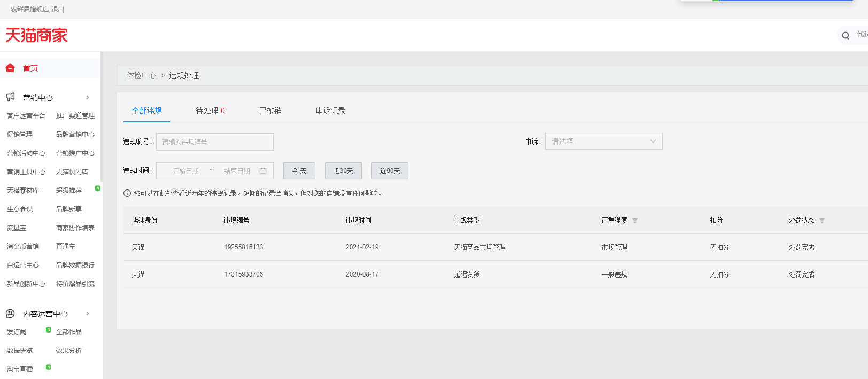This screenshot has height=379, width=868.
Task: Click the 近30天 filter button
Action: click(343, 171)
